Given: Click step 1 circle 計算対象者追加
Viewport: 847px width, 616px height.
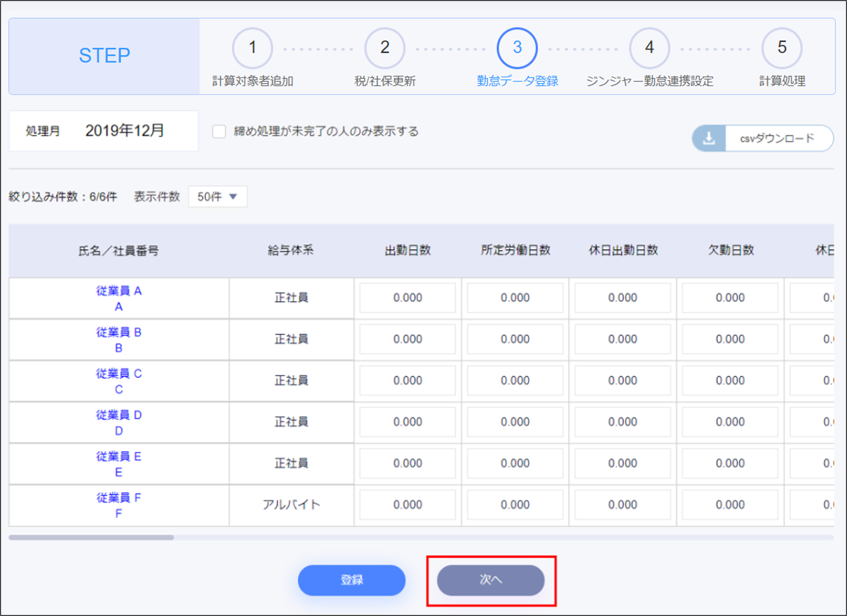Looking at the screenshot, I should 252,48.
